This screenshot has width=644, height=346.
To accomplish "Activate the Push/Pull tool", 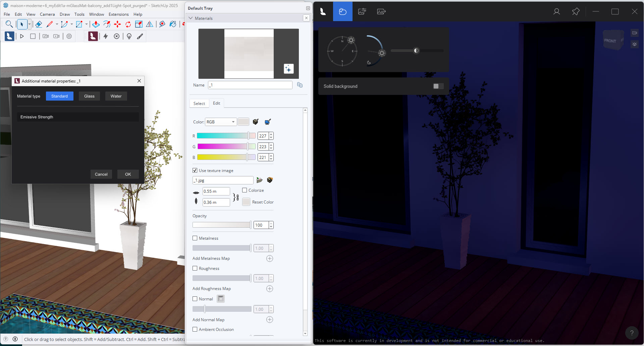I will [x=96, y=24].
